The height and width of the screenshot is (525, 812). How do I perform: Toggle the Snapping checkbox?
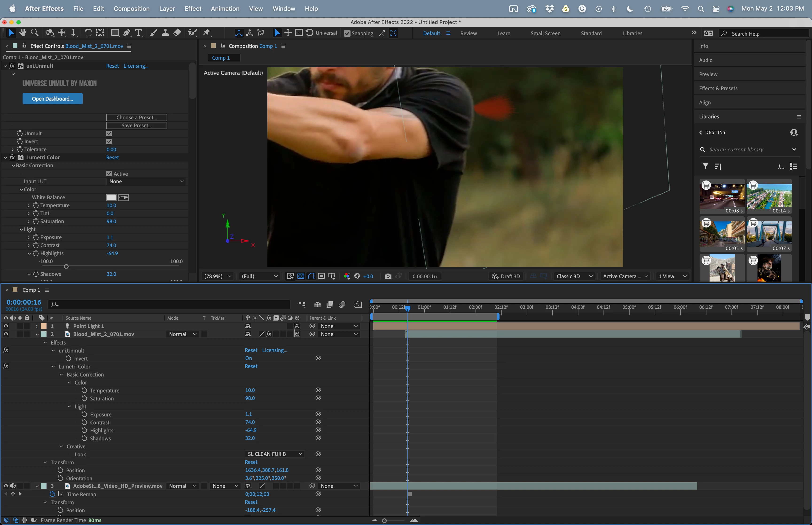click(x=347, y=33)
